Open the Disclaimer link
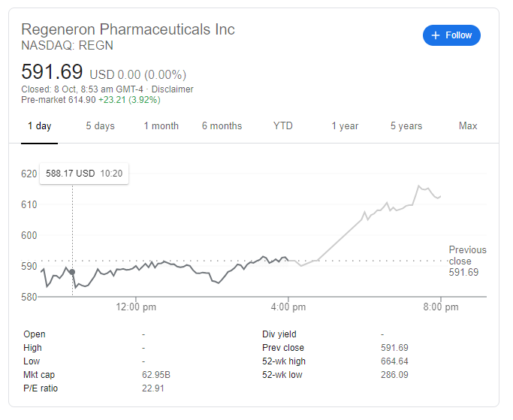Viewport: 513px width, 420px height. point(172,89)
